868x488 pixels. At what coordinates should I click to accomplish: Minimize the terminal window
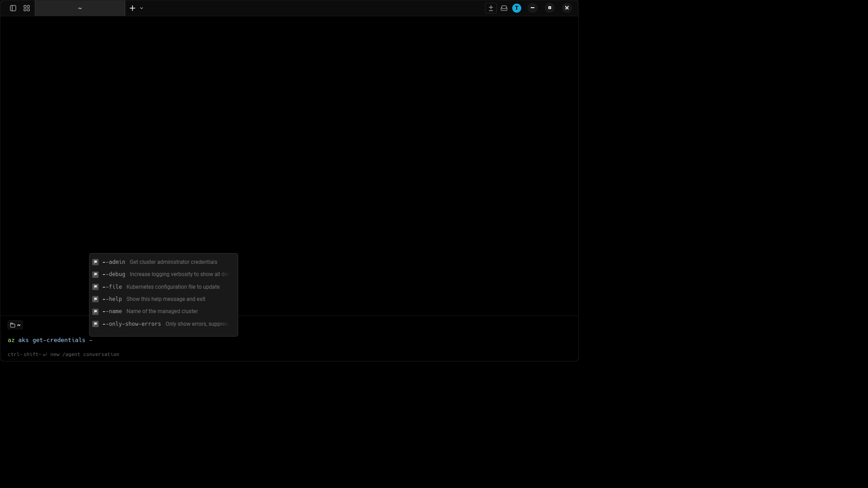tap(533, 8)
